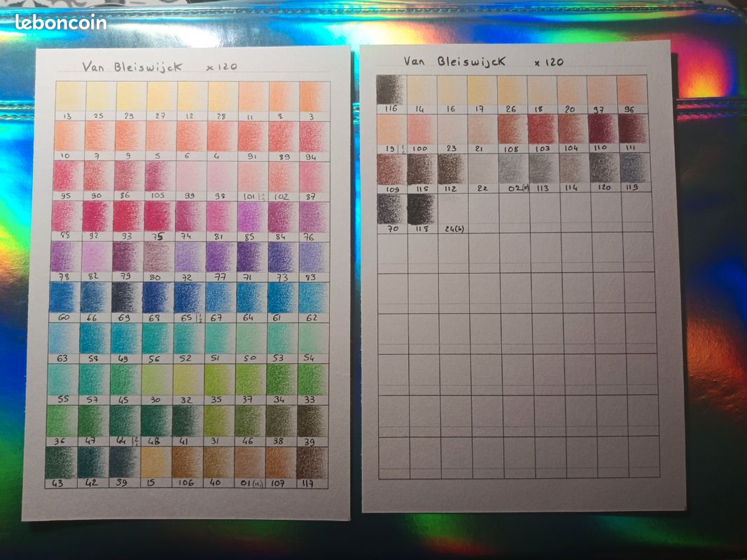This screenshot has width=747, height=560.
Task: Select the grey swatch numbered 113
Action: tap(543, 169)
